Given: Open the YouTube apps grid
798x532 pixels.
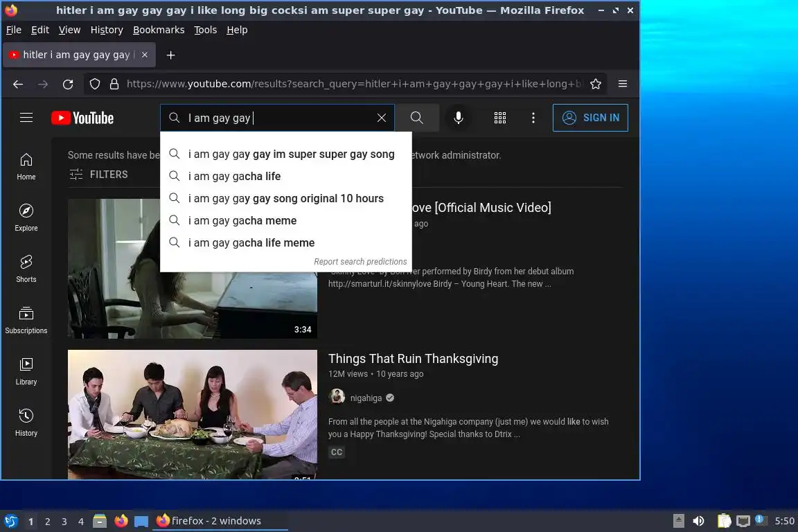Looking at the screenshot, I should [499, 118].
